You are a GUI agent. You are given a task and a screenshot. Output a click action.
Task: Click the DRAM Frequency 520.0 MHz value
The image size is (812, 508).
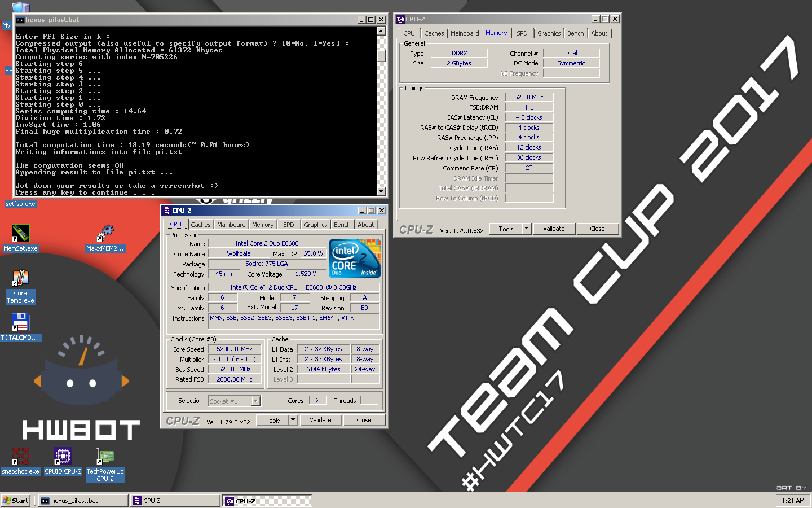529,97
